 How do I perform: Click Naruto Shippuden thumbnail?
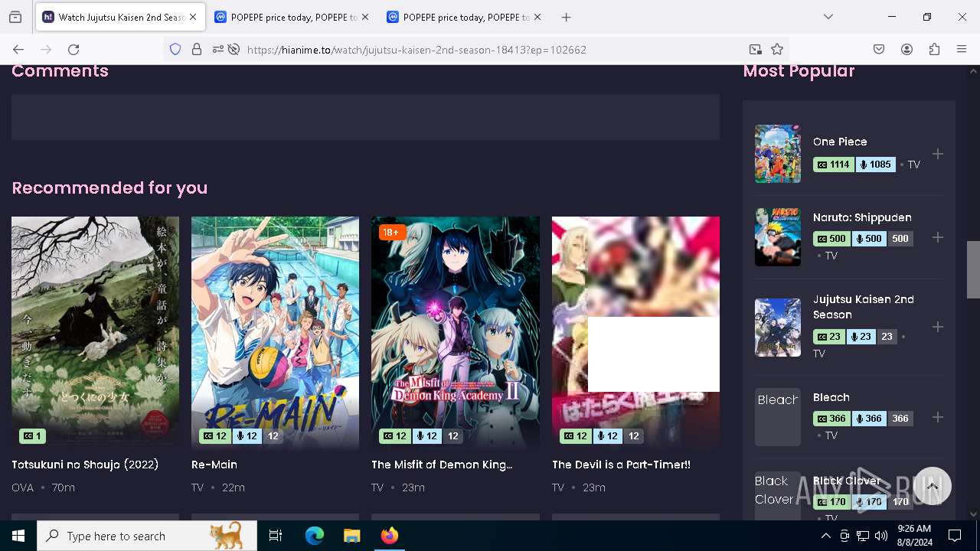(778, 237)
